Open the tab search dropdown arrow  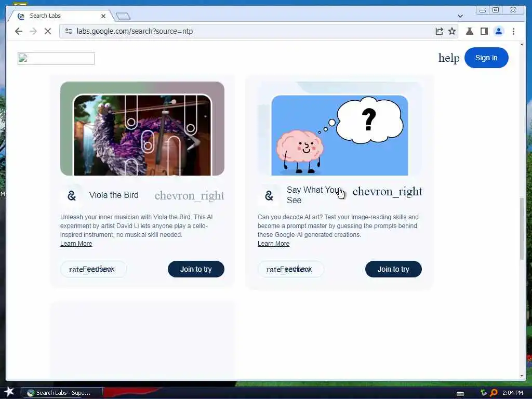pyautogui.click(x=460, y=16)
